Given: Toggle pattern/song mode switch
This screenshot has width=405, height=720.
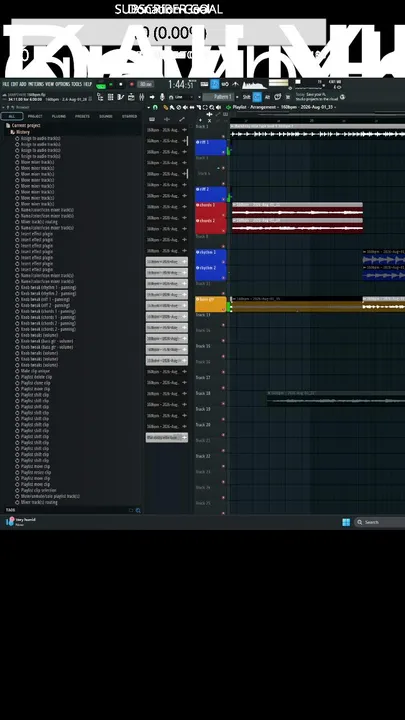Looking at the screenshot, I should (101, 85).
